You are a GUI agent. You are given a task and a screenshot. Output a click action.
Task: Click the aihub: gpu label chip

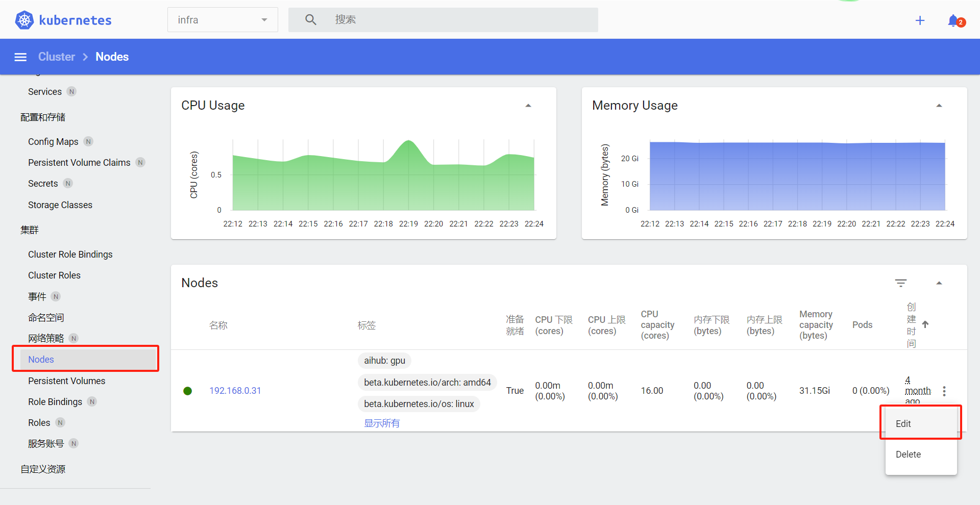click(384, 361)
